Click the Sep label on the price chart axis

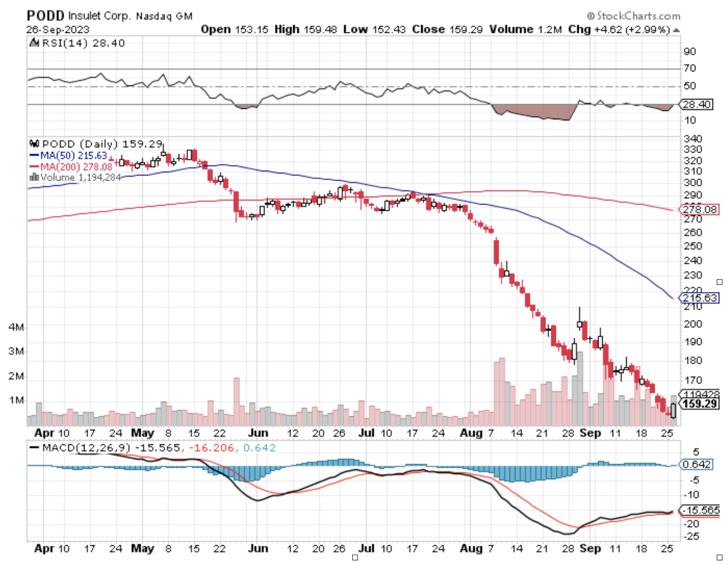pyautogui.click(x=590, y=433)
